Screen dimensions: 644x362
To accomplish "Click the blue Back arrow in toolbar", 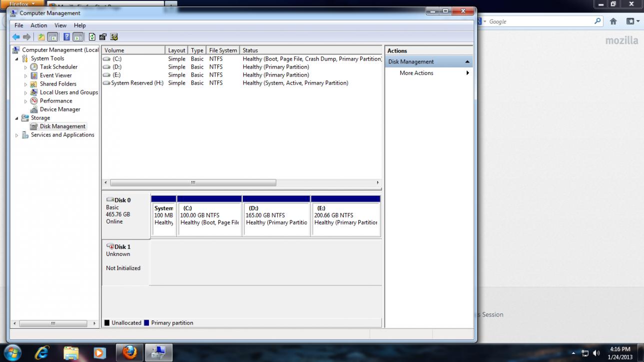I will click(16, 37).
